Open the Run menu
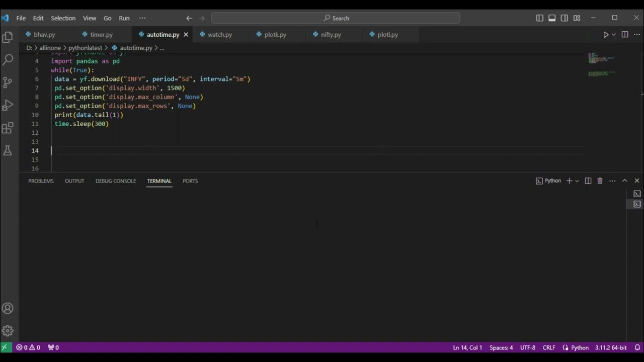Viewport: 644px width, 362px height. (x=124, y=18)
